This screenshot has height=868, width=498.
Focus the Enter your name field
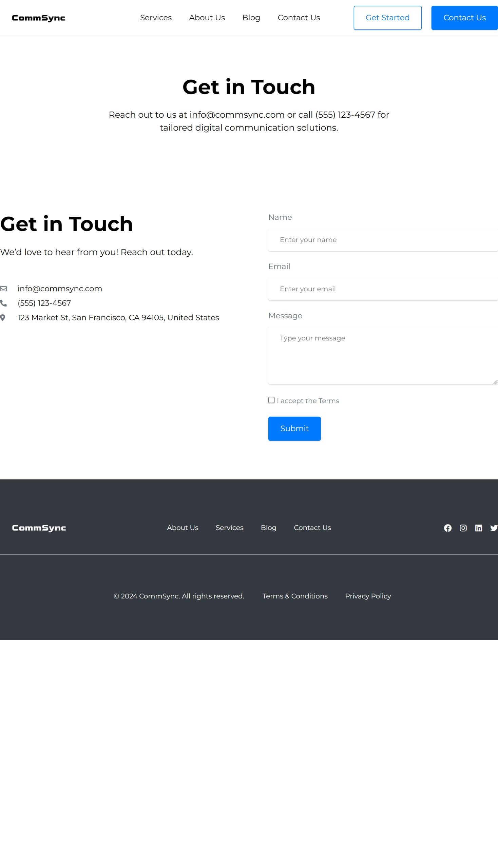click(x=382, y=240)
